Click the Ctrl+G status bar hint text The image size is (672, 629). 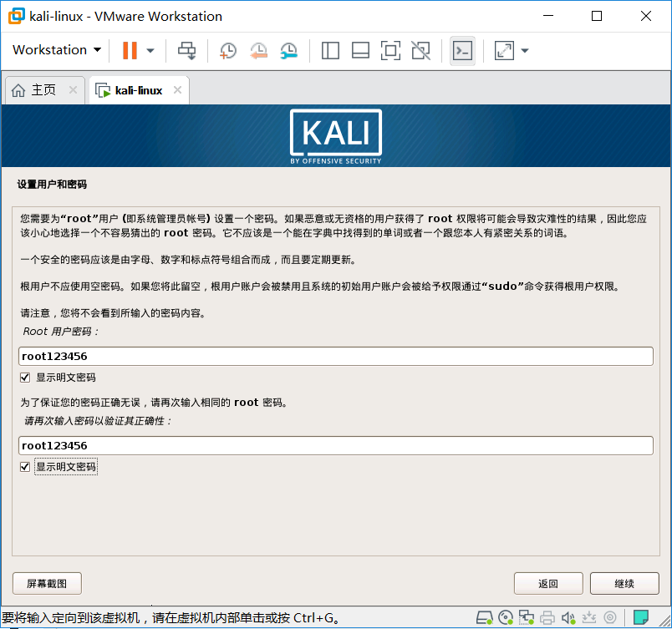pyautogui.click(x=171, y=617)
